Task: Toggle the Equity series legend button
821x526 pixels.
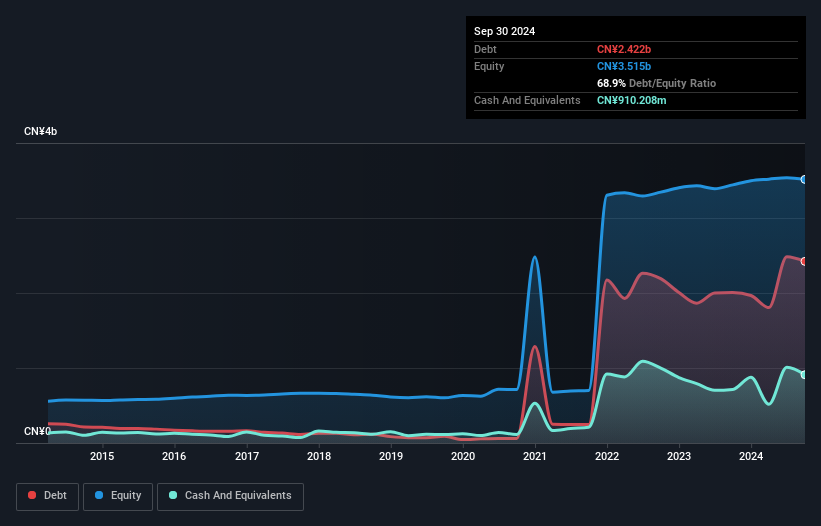Action: [118, 496]
